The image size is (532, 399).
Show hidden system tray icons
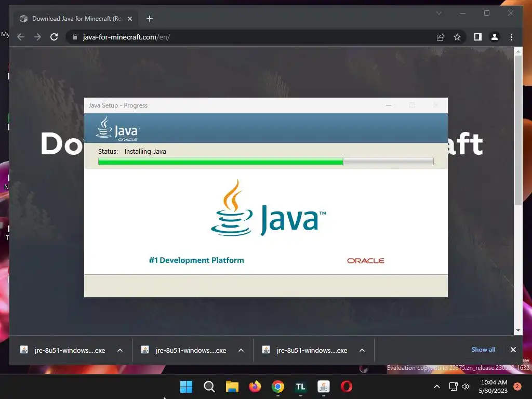(437, 387)
